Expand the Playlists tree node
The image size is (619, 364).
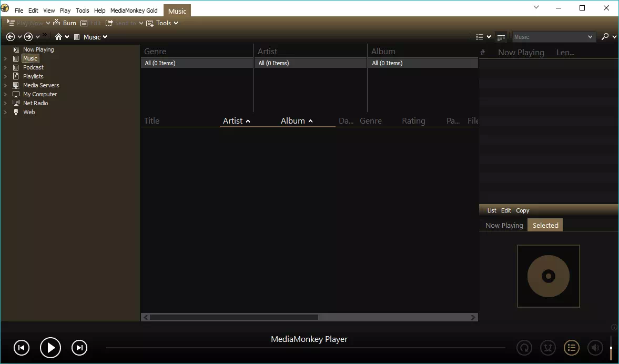(x=5, y=76)
